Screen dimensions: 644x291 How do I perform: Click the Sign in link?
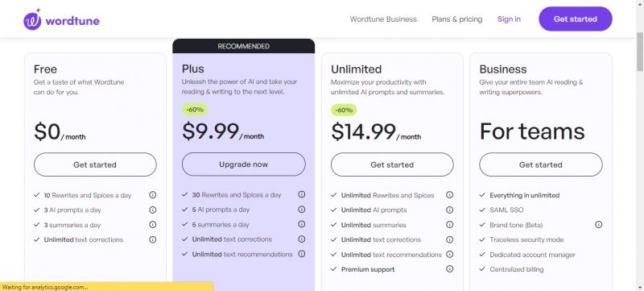pos(509,19)
